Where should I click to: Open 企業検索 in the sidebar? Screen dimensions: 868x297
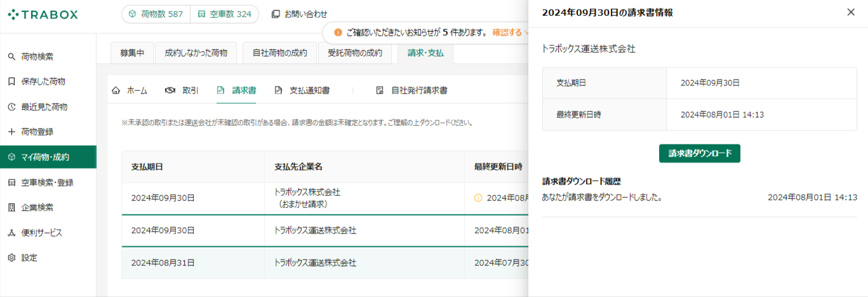(48, 207)
